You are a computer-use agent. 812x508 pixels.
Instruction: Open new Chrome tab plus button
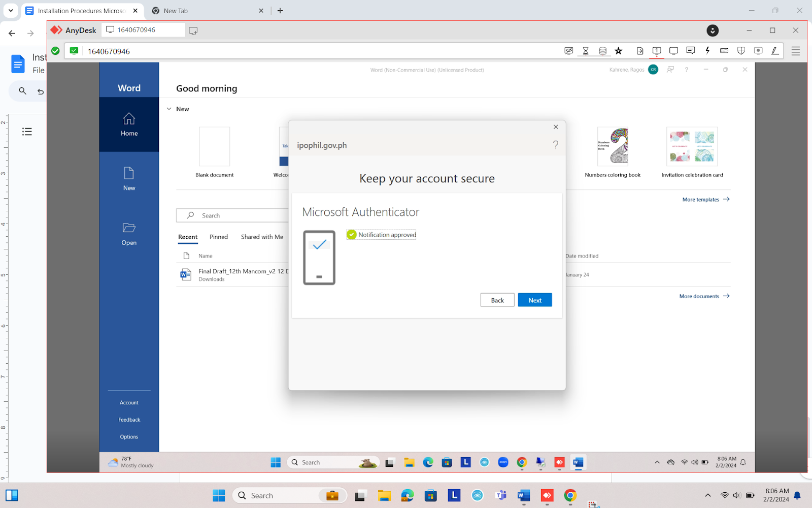(280, 11)
